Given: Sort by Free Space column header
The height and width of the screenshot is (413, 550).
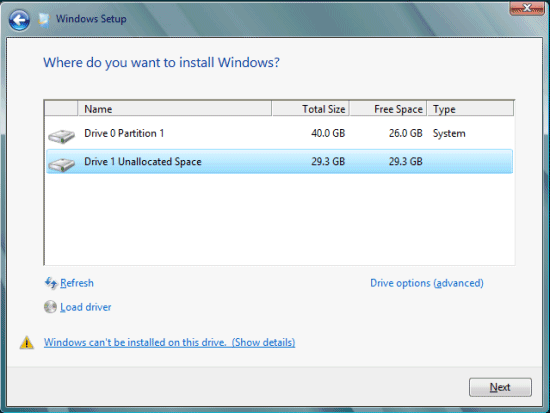Looking at the screenshot, I should pyautogui.click(x=388, y=109).
